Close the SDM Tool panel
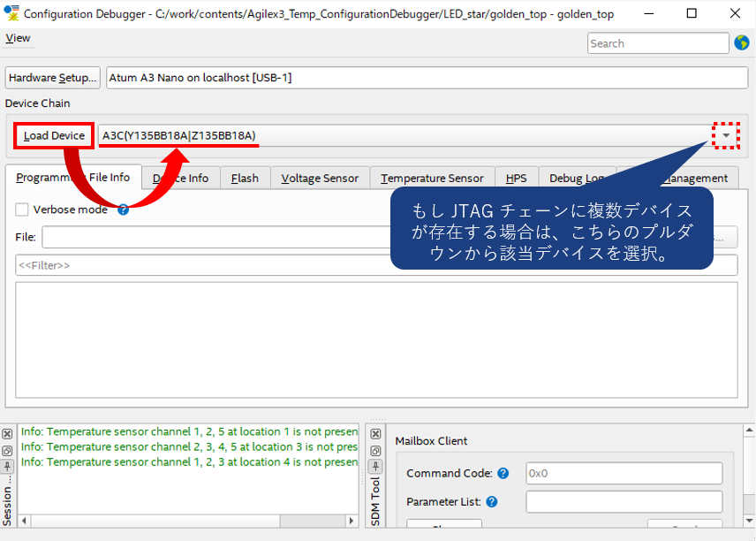Screen dimensions: 756x541 pos(375,435)
